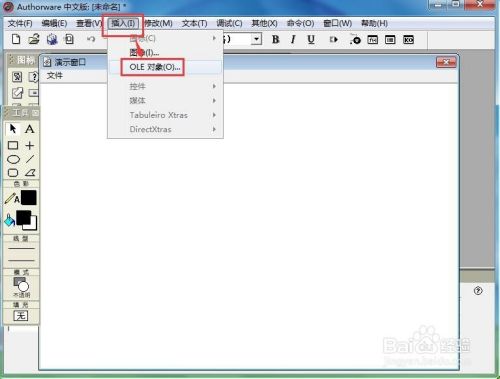Open the 帮助(H) menu
Screen dimensions: 500x379
pos(374,23)
